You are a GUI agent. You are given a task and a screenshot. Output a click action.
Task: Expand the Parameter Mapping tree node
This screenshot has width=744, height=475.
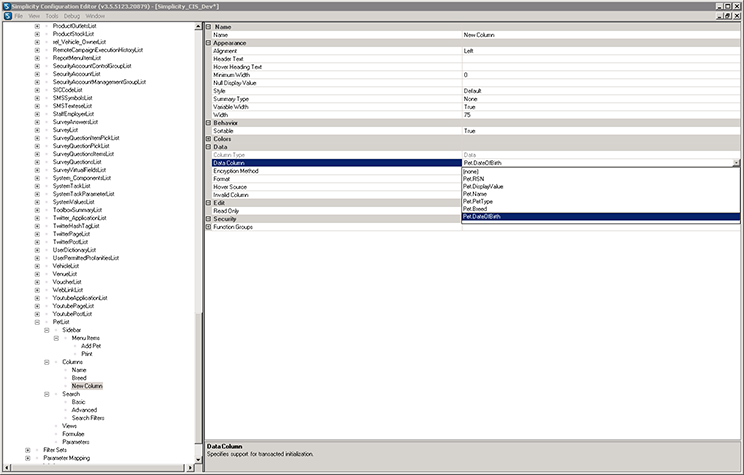click(x=28, y=458)
